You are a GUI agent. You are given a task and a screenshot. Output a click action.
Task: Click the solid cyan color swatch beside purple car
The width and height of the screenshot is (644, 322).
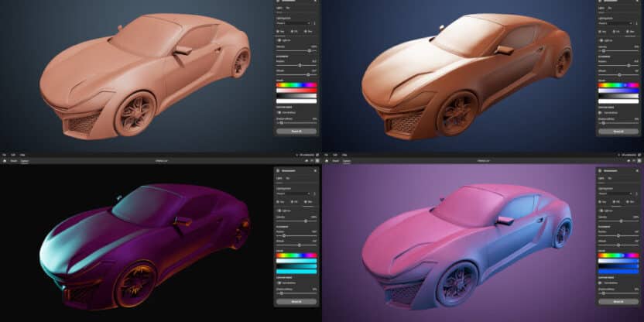pos(296,272)
